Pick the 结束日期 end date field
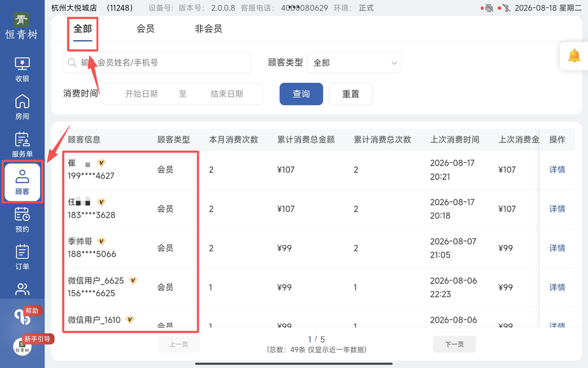 tap(227, 94)
